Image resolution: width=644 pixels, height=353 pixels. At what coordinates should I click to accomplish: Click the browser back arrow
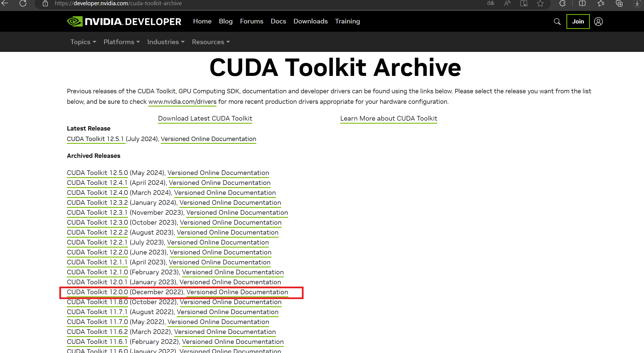[x=5, y=3]
